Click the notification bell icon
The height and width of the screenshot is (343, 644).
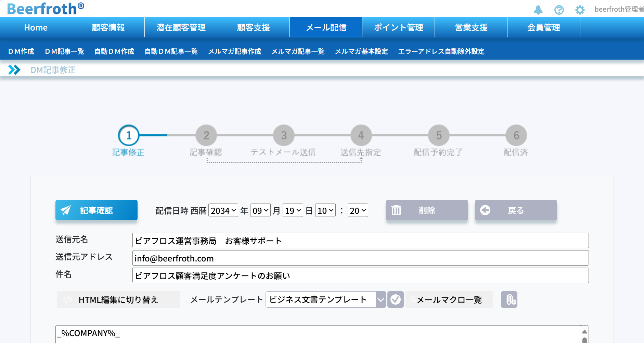[538, 10]
